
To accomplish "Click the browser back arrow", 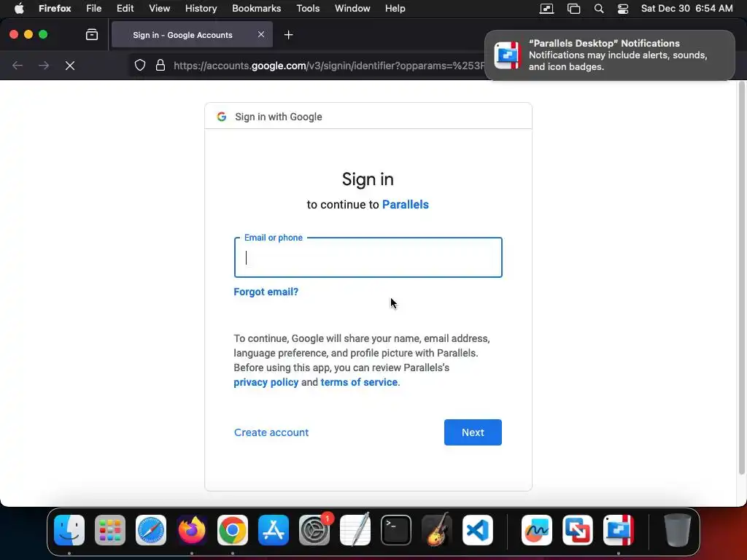I will pos(18,66).
